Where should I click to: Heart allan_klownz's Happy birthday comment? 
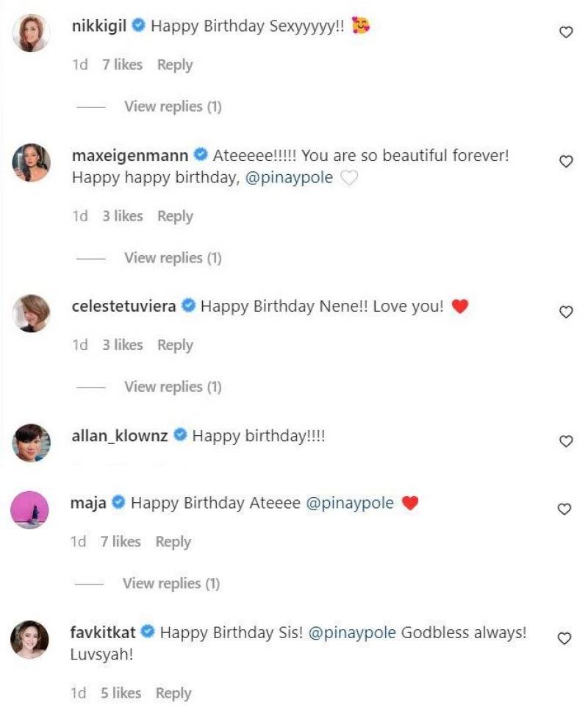565,441
